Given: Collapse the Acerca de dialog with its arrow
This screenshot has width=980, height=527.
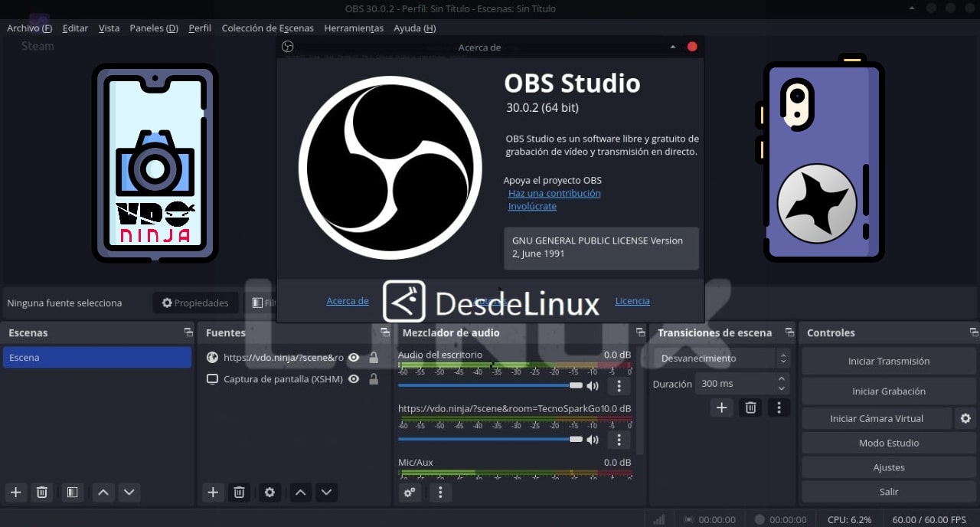Looking at the screenshot, I should [x=672, y=47].
